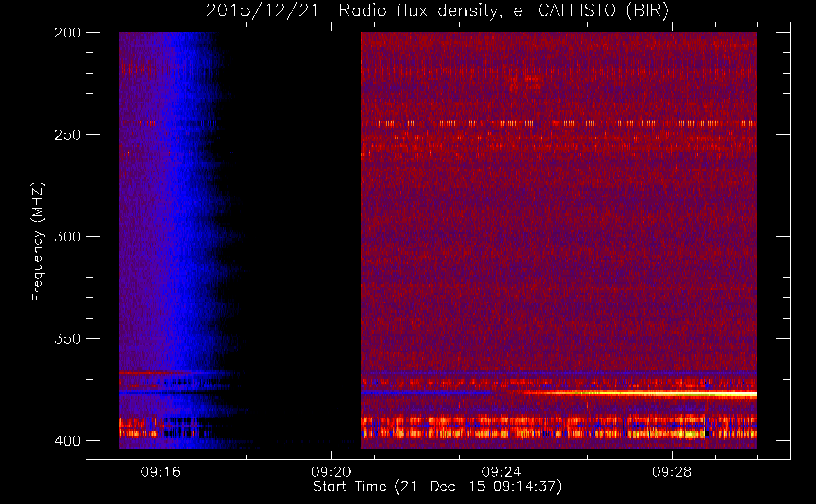Click the bright yellow emission band near 377 MHz

640,393
